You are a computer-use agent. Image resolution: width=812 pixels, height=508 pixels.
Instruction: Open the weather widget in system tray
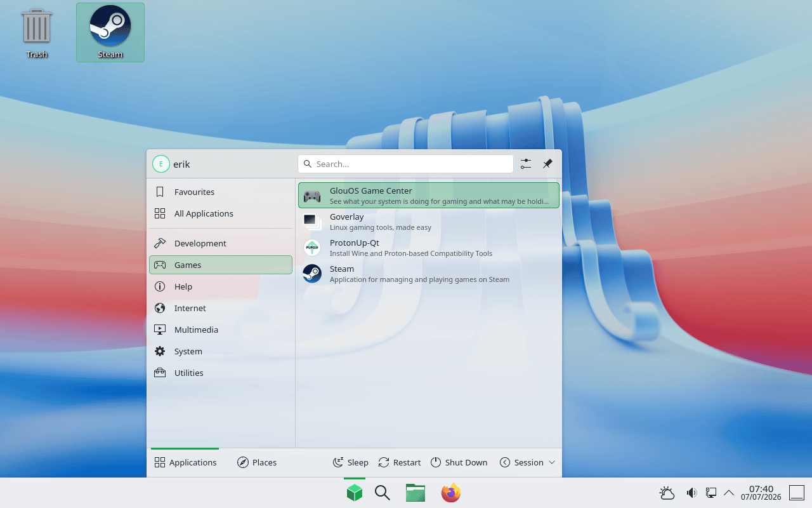(x=667, y=493)
